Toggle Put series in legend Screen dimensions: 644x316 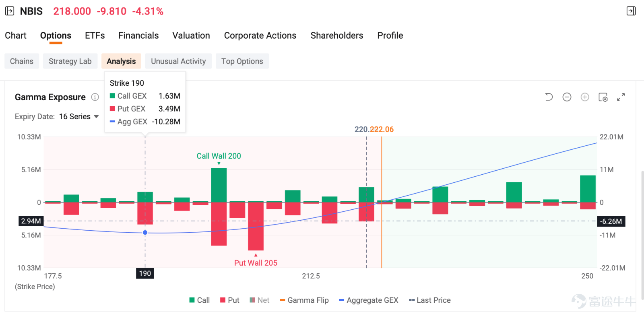[230, 300]
